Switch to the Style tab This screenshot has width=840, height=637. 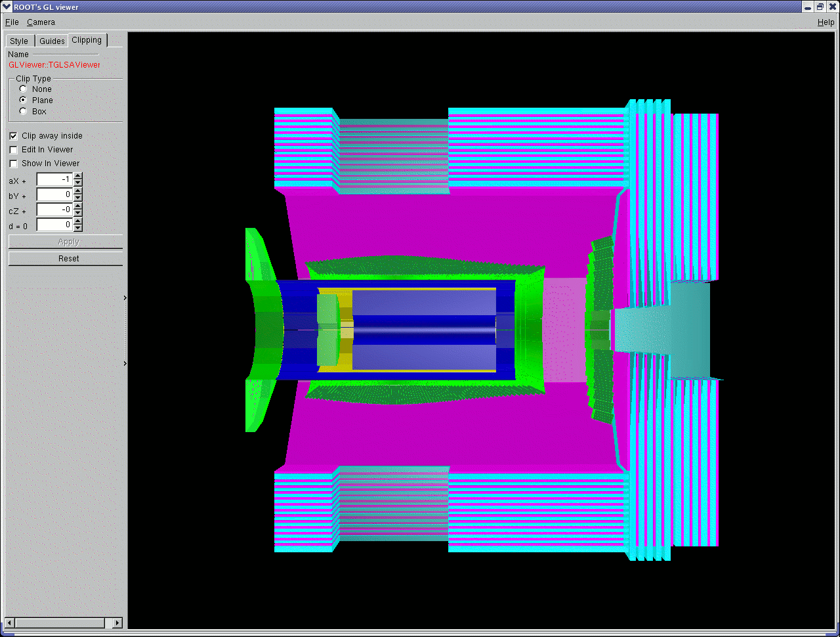19,41
